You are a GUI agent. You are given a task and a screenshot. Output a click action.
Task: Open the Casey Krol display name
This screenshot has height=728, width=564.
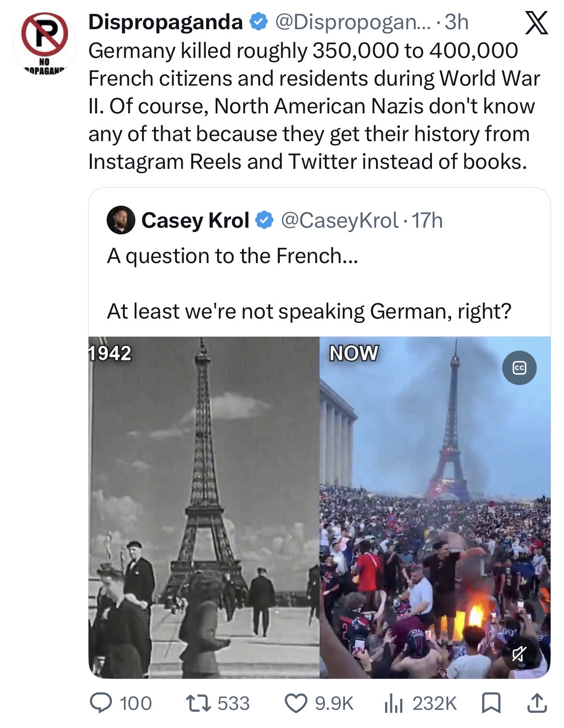[195, 221]
